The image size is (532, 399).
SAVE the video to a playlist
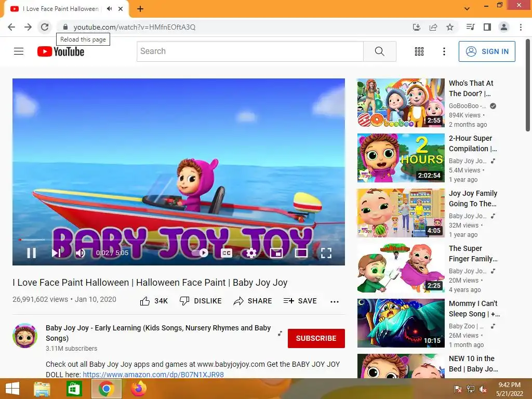pyautogui.click(x=300, y=301)
